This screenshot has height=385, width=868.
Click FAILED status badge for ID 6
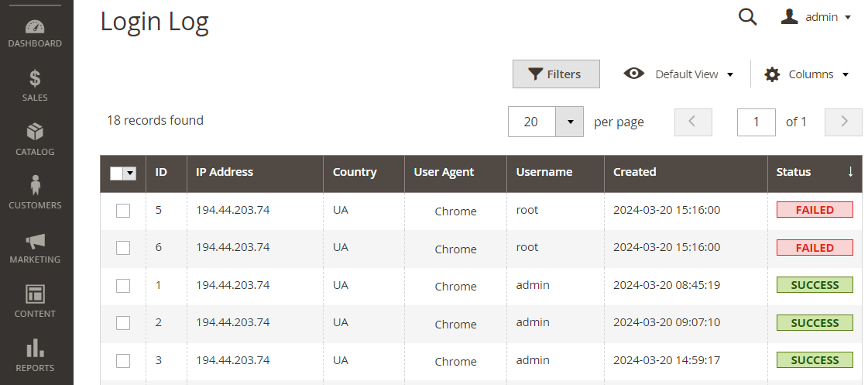coord(815,248)
